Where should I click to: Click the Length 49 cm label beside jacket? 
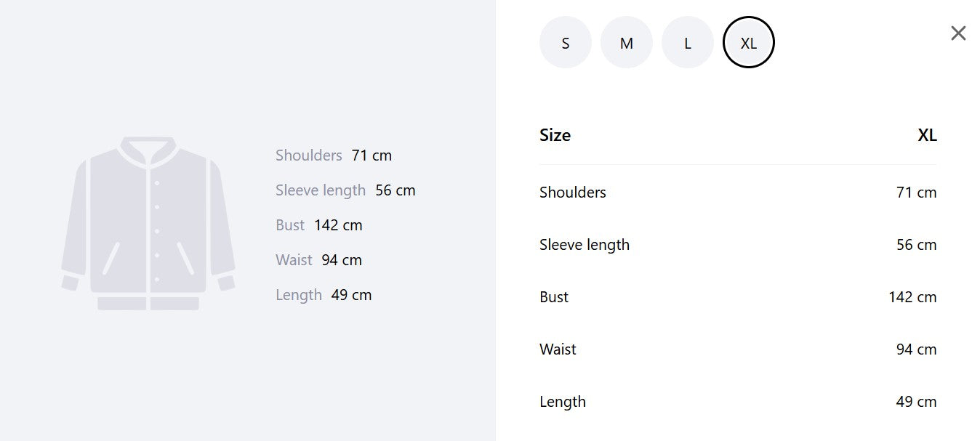click(324, 295)
